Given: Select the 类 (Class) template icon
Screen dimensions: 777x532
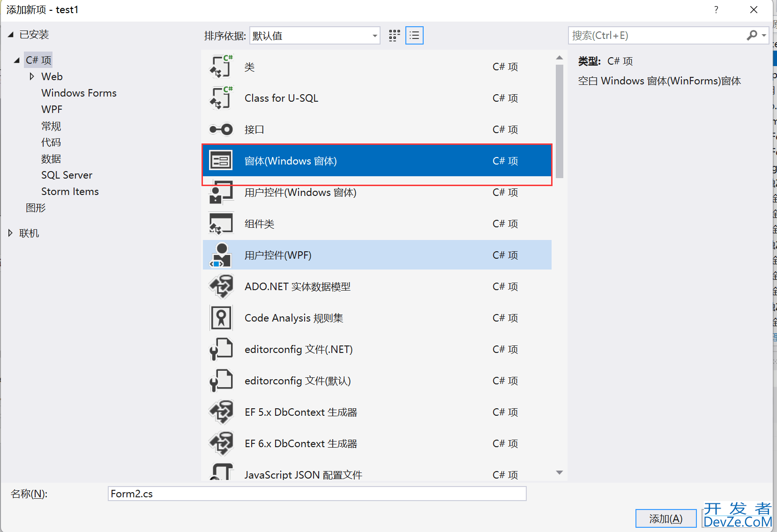Looking at the screenshot, I should click(221, 67).
